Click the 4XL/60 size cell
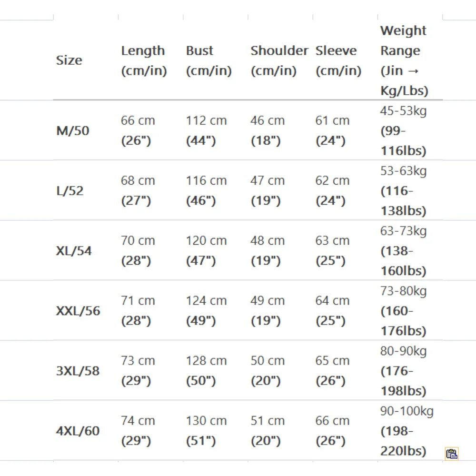476x476 pixels. pos(78,431)
